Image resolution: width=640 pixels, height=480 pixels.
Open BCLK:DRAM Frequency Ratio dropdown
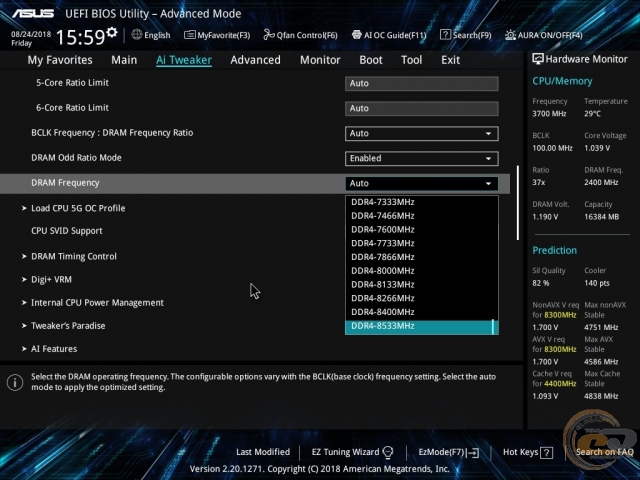(422, 133)
